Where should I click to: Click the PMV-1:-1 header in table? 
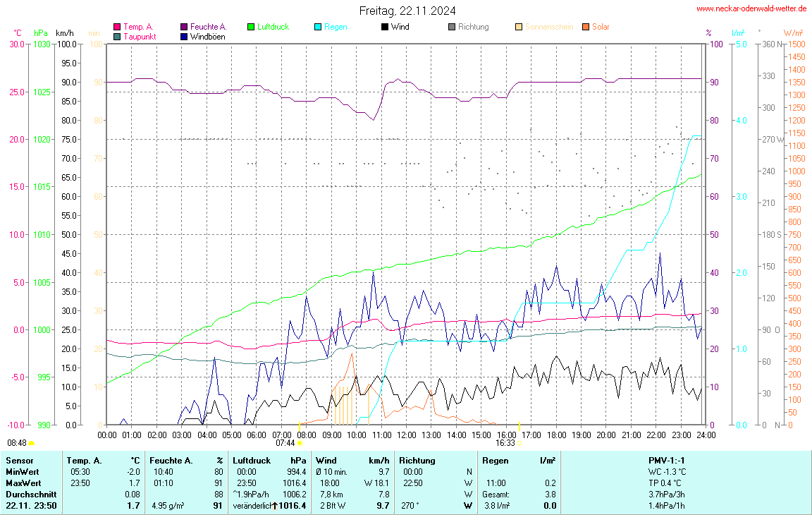click(667, 460)
